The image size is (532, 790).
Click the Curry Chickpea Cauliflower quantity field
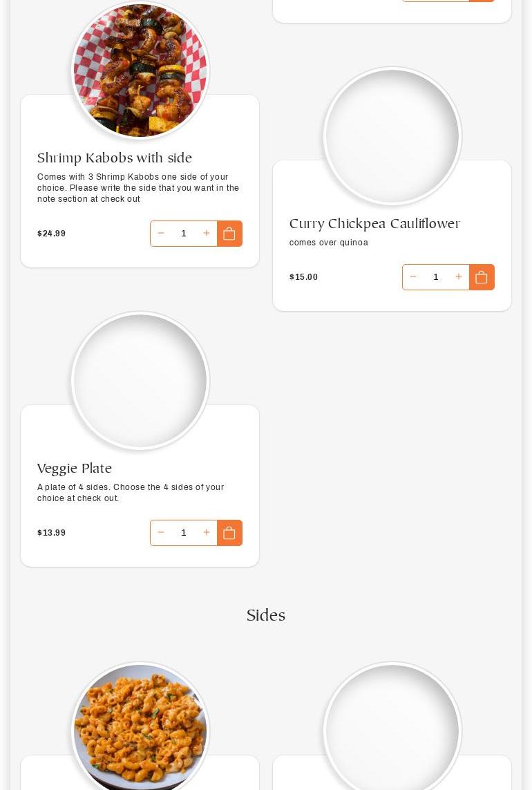tap(436, 277)
